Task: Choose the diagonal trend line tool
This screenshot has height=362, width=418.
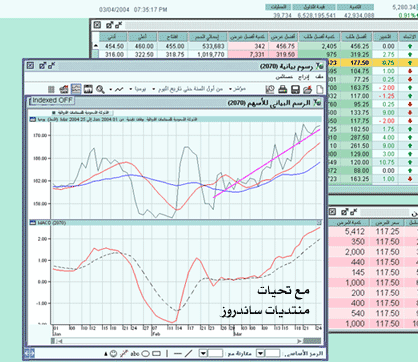Action: [x=189, y=353]
